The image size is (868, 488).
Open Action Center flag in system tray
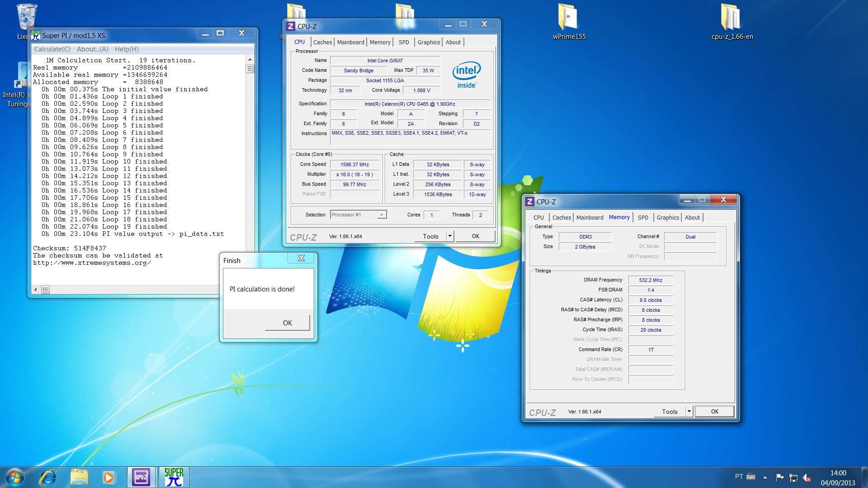(780, 477)
